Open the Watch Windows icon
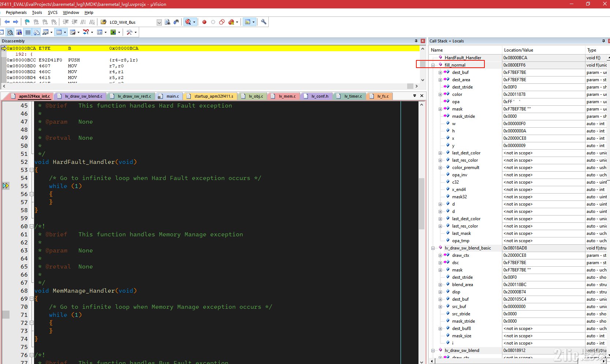Image resolution: width=610 pixels, height=364 pixels. 46,32
